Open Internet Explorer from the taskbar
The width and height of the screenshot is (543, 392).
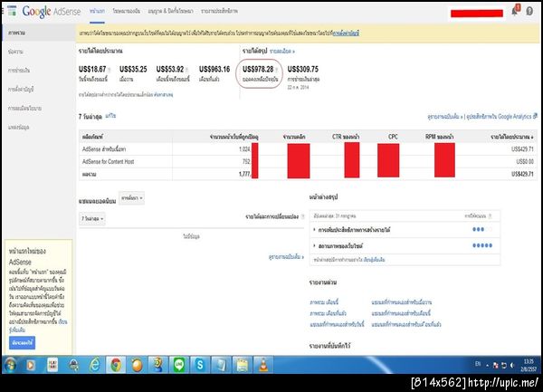[x=94, y=365]
